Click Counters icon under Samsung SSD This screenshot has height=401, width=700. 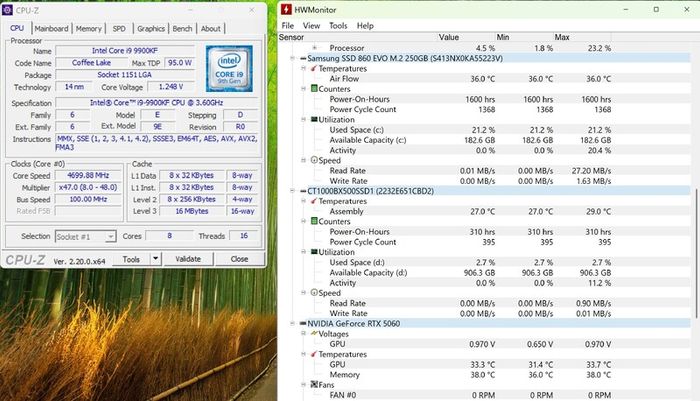click(314, 88)
